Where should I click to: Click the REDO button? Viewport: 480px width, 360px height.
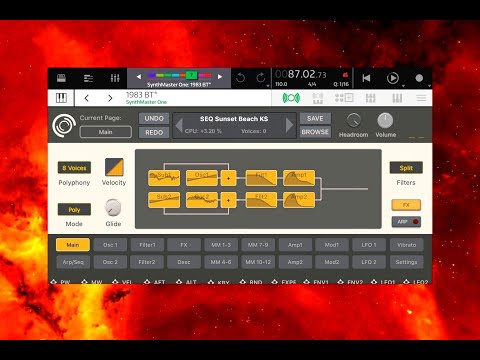click(x=154, y=132)
